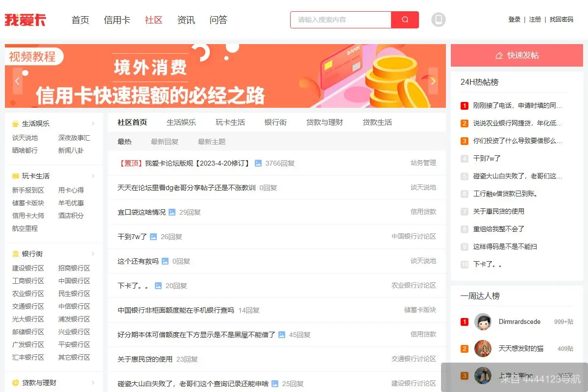Open the 招商银行区 sidebar link

[74, 268]
